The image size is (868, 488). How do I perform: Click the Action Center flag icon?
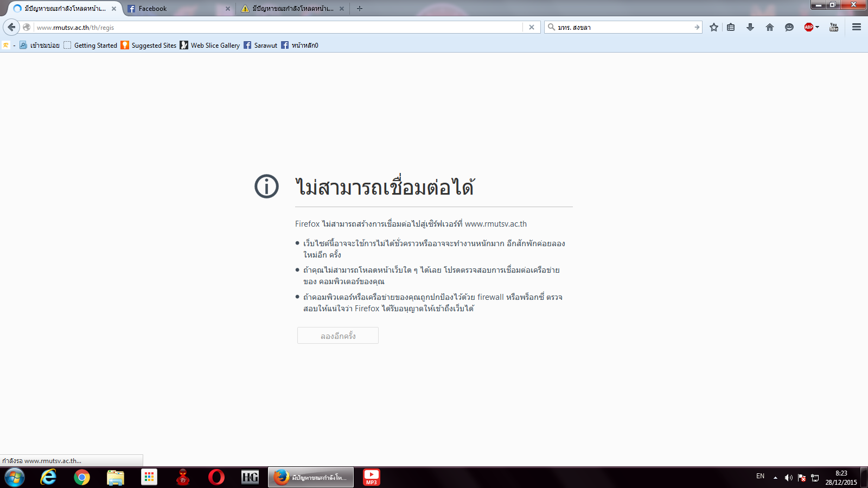[x=802, y=478]
